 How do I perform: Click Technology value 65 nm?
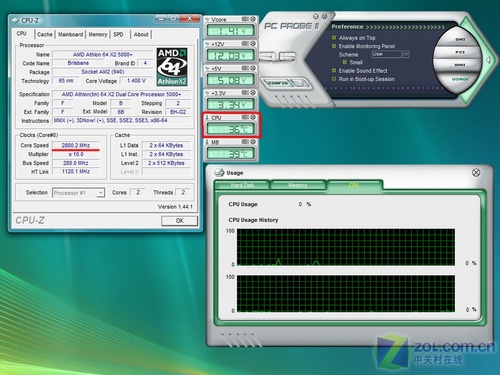[x=66, y=81]
